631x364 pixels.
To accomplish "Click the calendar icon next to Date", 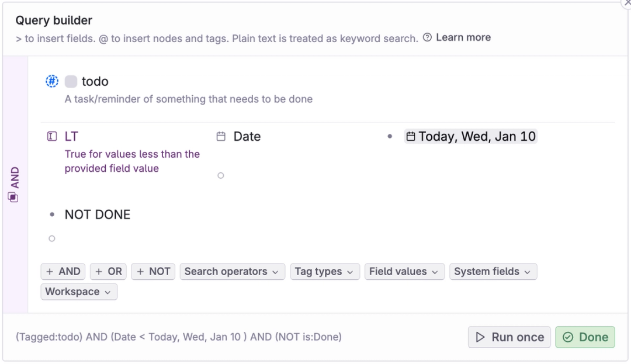I will pyautogui.click(x=221, y=137).
